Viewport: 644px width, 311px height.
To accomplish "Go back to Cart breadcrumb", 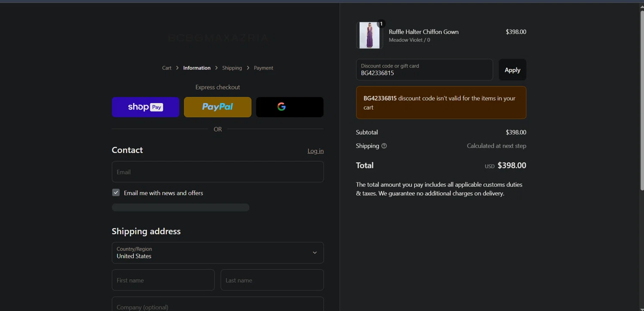I will click(167, 68).
